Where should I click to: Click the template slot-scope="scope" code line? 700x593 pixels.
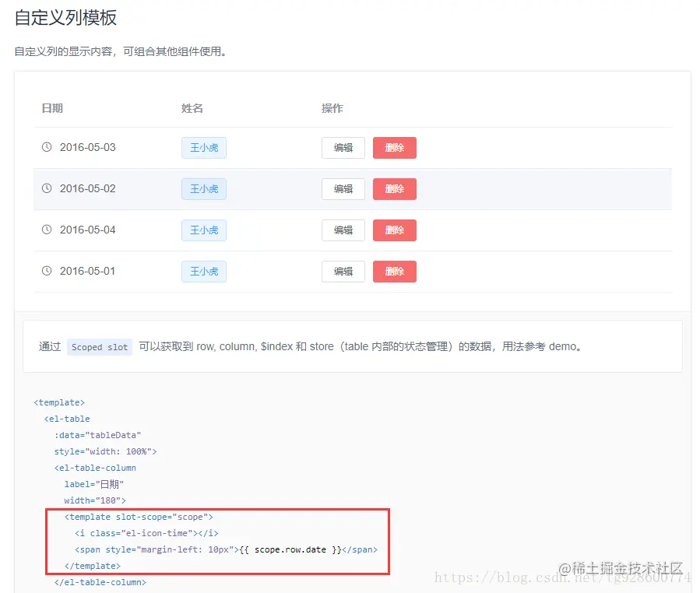[139, 517]
